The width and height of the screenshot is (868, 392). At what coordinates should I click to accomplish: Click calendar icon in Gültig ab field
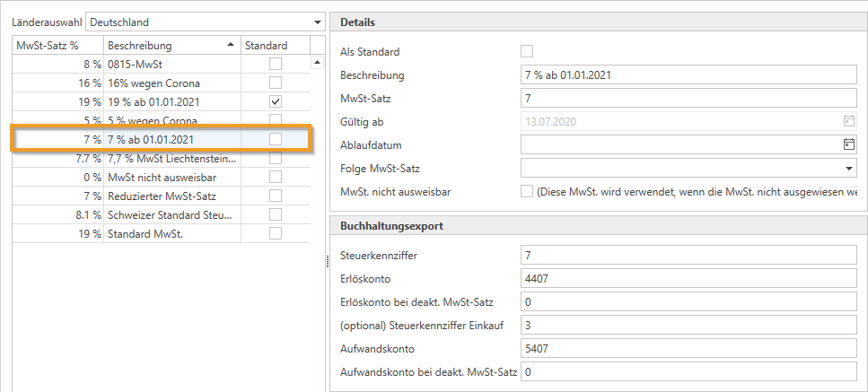[x=848, y=121]
